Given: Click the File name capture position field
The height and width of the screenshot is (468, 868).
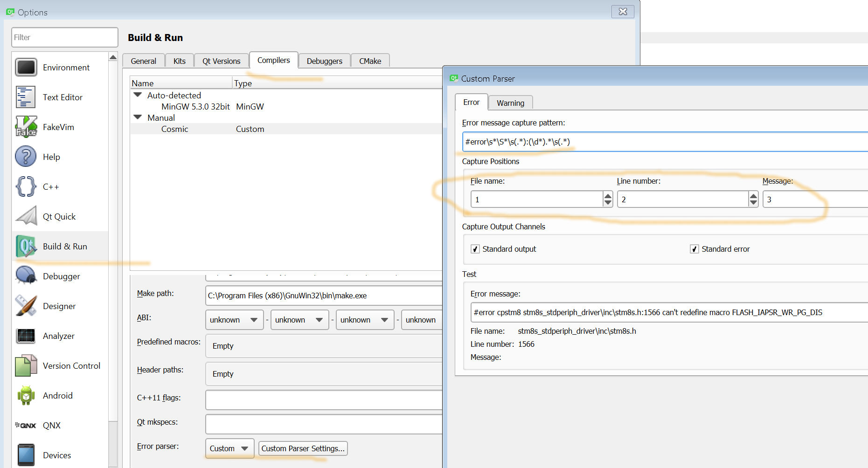Looking at the screenshot, I should pos(537,200).
